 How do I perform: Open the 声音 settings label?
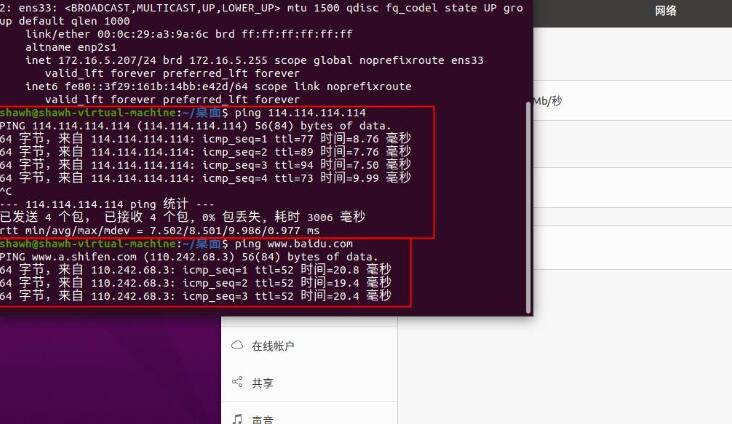click(262, 420)
